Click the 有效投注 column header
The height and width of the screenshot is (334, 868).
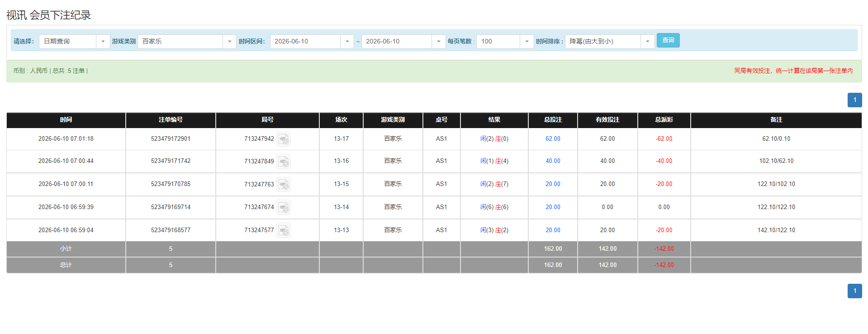click(607, 120)
